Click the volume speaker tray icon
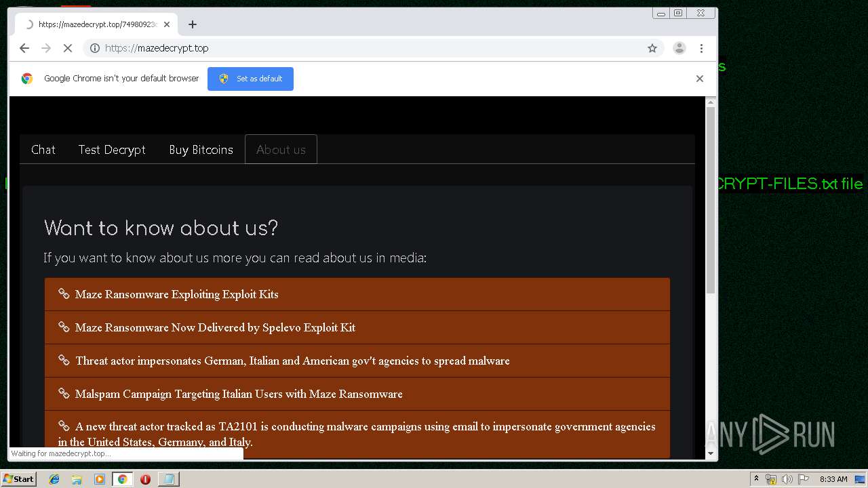This screenshot has width=868, height=488. click(x=787, y=479)
